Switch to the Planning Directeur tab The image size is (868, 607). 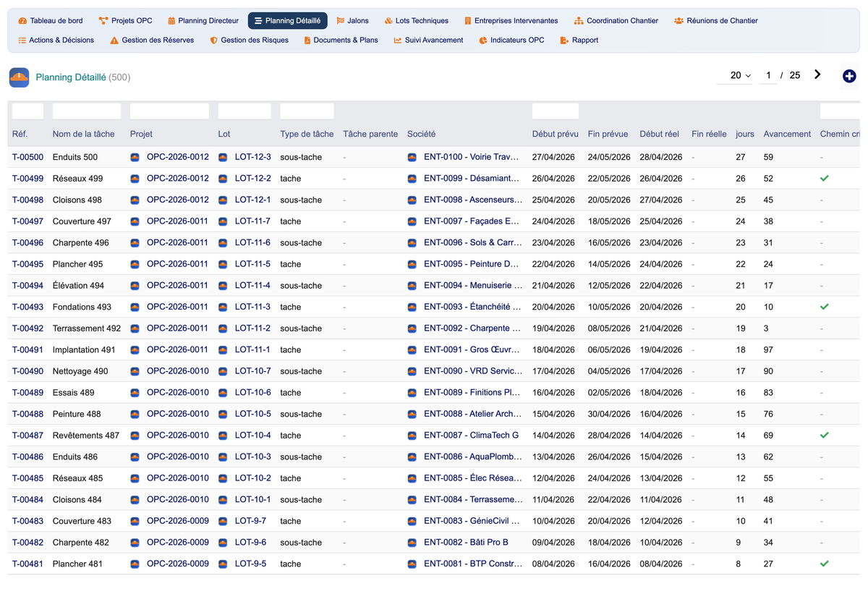[x=203, y=21]
